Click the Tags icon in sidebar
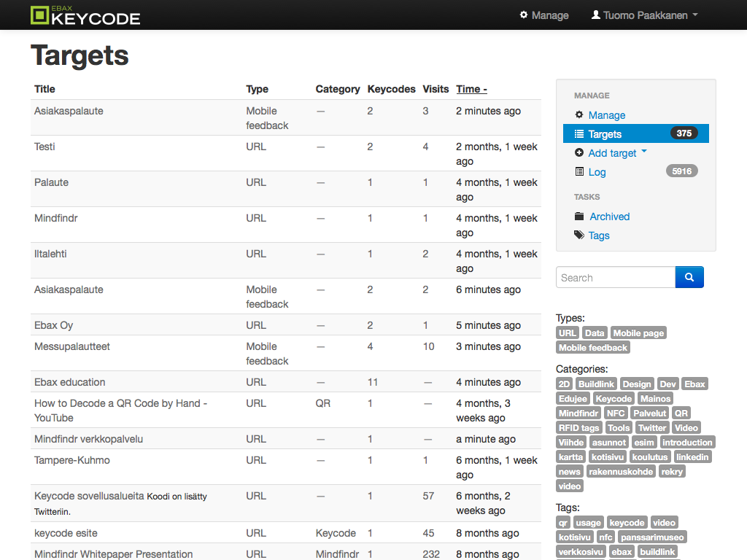 578,235
